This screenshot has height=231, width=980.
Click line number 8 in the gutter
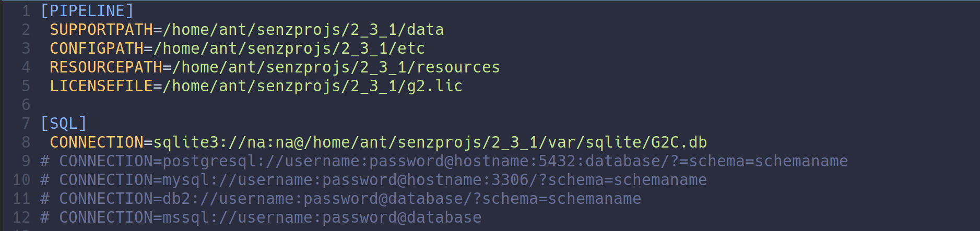point(26,142)
